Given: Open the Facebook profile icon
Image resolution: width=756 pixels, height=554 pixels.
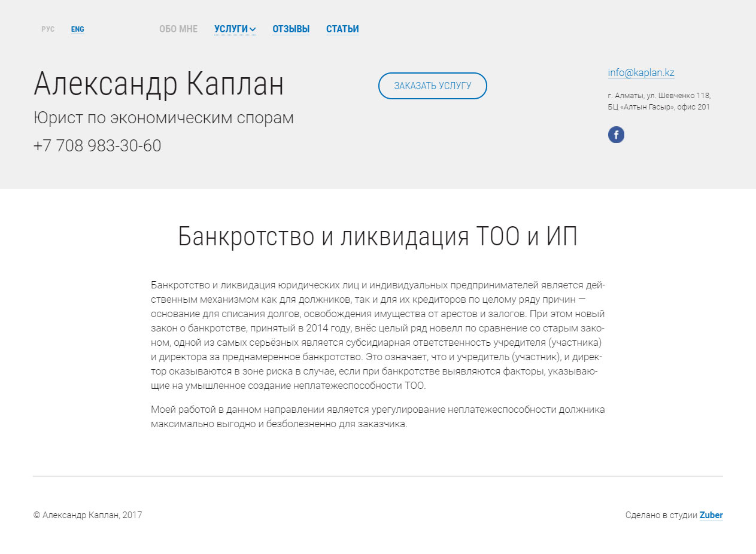Looking at the screenshot, I should tap(616, 135).
